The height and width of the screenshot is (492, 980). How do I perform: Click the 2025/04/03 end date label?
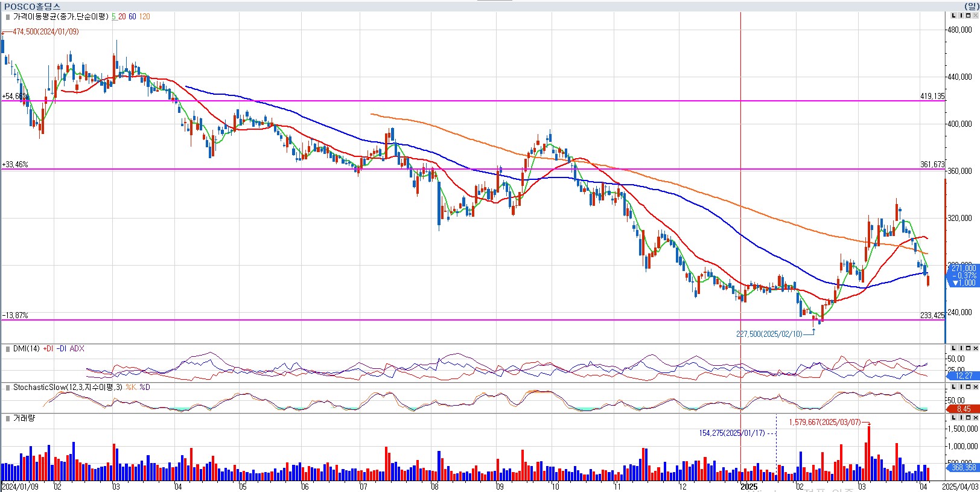tap(960, 487)
